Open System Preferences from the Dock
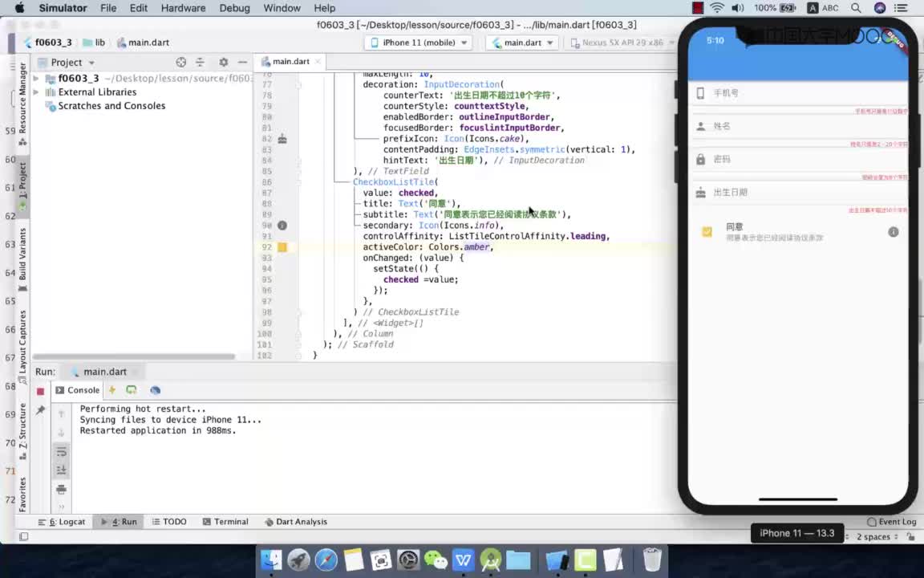 pos(407,559)
